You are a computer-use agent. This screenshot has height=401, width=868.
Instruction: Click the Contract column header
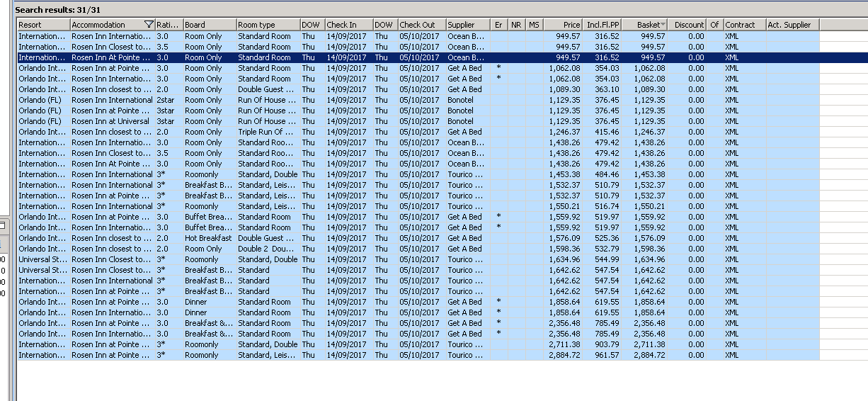[744, 25]
